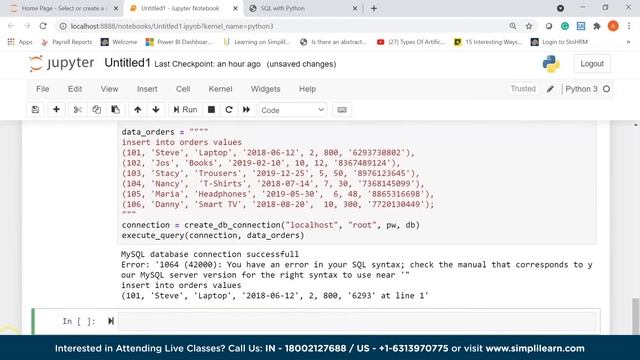Cut selected cells with scissors icon
Image resolution: width=640 pixels, height=360 pixels.
(x=78, y=110)
